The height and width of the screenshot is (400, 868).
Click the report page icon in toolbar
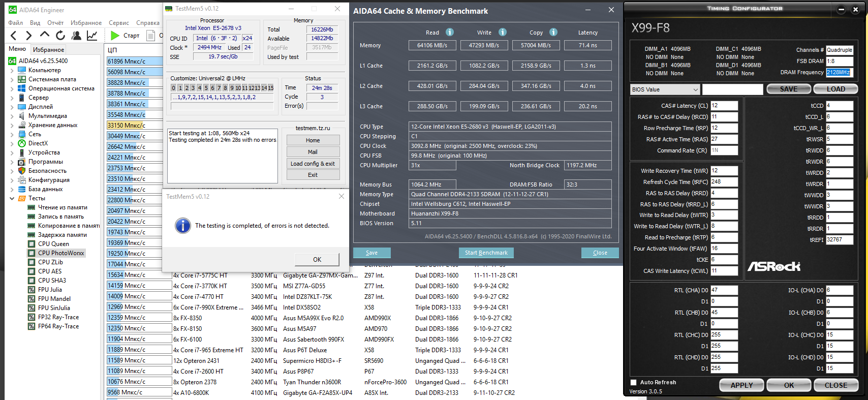(150, 36)
